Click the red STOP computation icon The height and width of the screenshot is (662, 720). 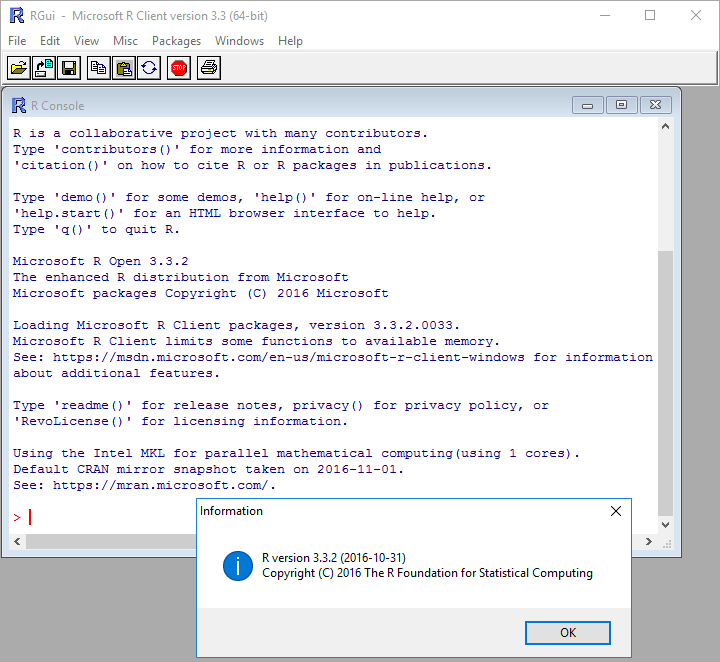(179, 68)
